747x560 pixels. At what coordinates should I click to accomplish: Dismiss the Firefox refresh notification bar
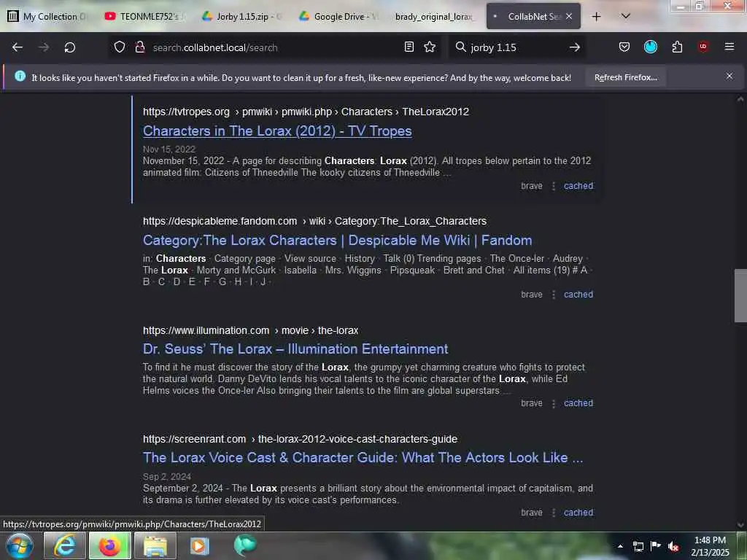click(729, 76)
